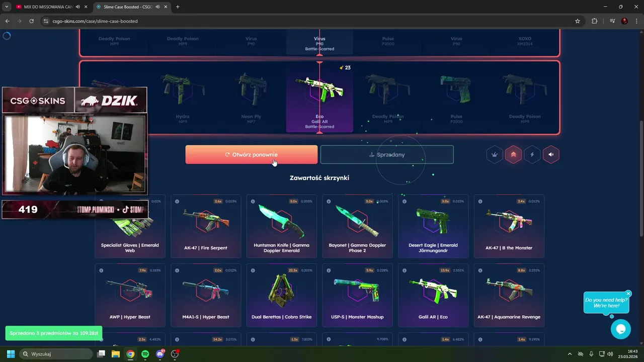This screenshot has width=644, height=362.
Task: Click 'USP-S | Monster Mashup' label
Action: [x=357, y=317]
